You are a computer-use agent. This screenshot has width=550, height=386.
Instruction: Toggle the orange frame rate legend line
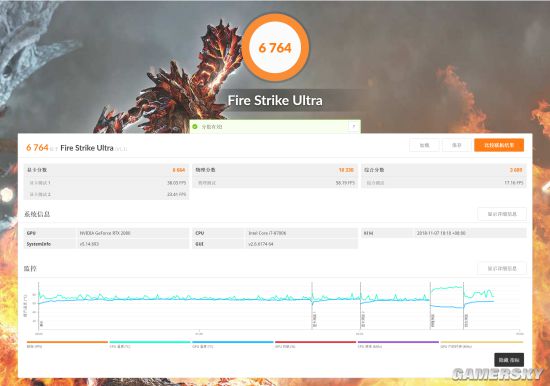point(67,342)
